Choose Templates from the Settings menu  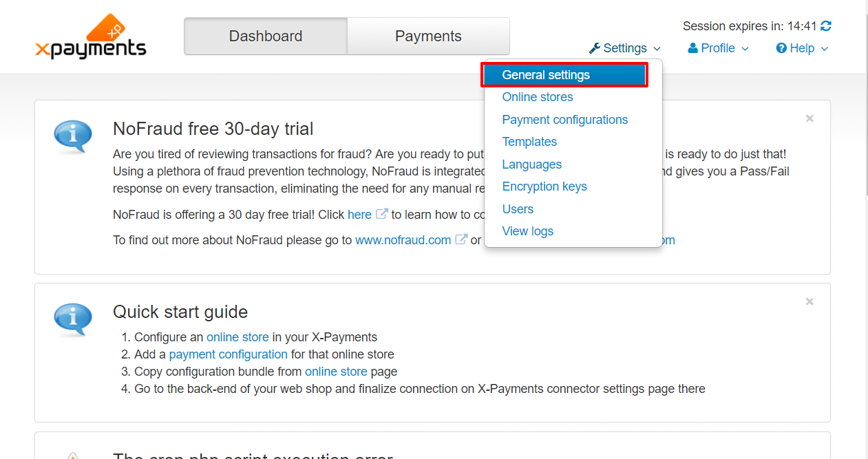pyautogui.click(x=529, y=142)
